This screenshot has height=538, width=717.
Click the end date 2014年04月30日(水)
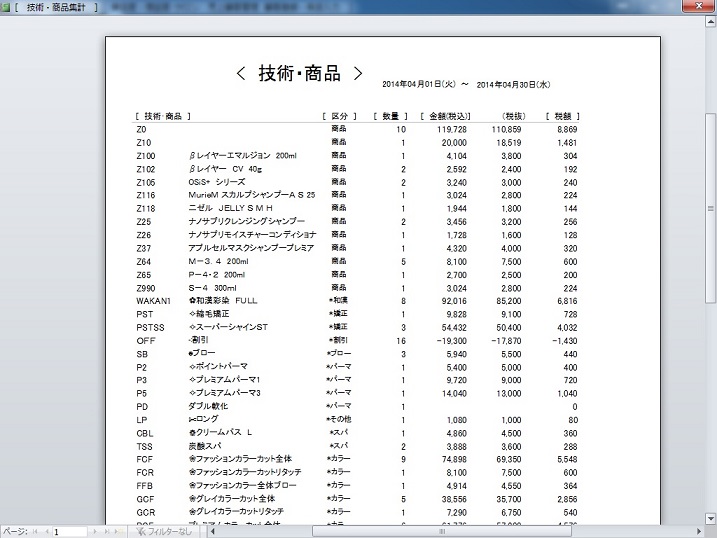(x=514, y=85)
